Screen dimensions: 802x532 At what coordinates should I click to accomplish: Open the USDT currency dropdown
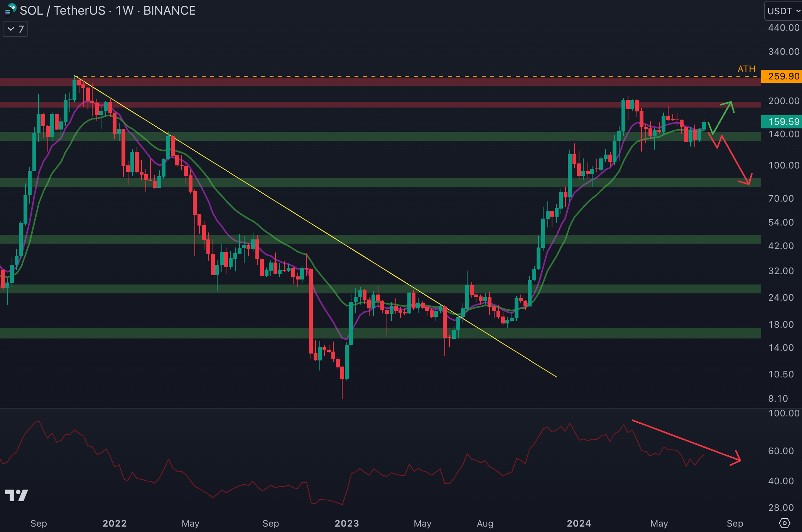pos(783,11)
